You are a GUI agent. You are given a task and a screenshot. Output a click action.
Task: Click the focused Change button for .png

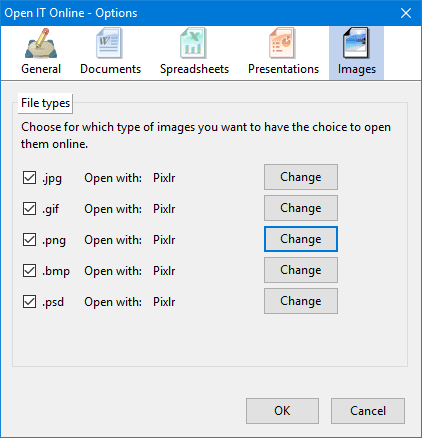301,239
